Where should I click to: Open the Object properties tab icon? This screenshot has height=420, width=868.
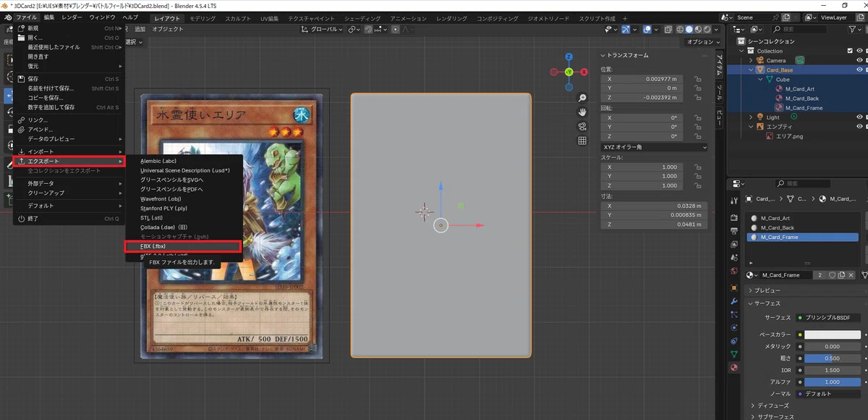click(733, 287)
